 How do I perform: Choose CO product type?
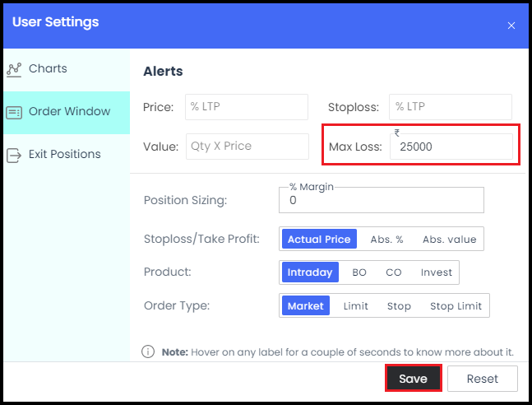click(394, 272)
